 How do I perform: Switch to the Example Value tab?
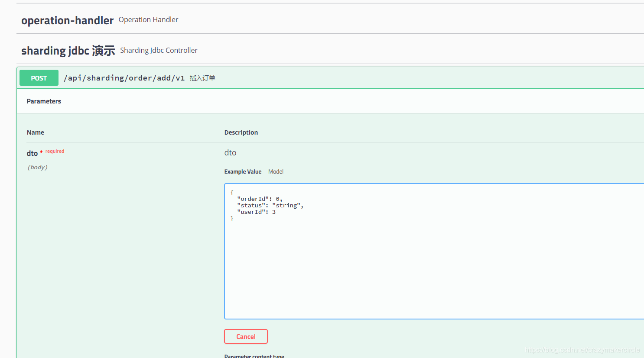pyautogui.click(x=243, y=172)
